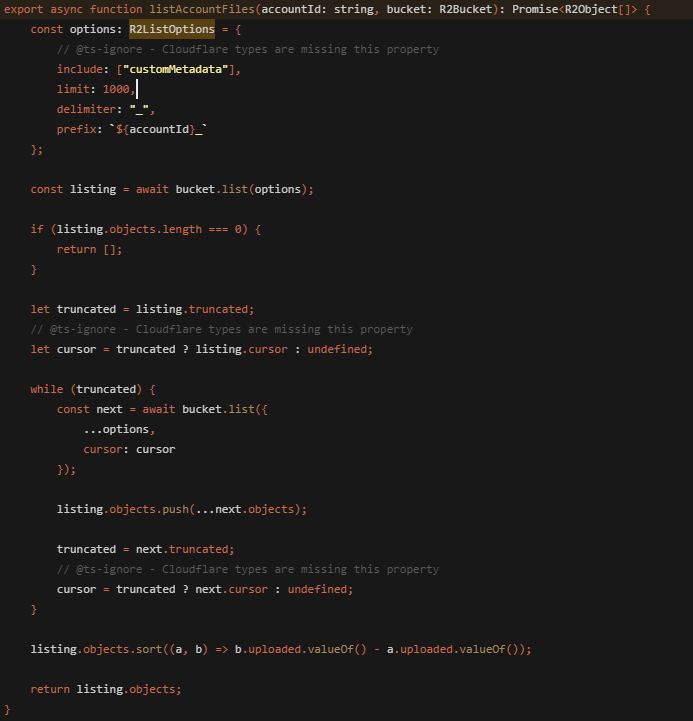Click the prefix template string `${accountId}_`
The image size is (693, 721).
(x=159, y=129)
